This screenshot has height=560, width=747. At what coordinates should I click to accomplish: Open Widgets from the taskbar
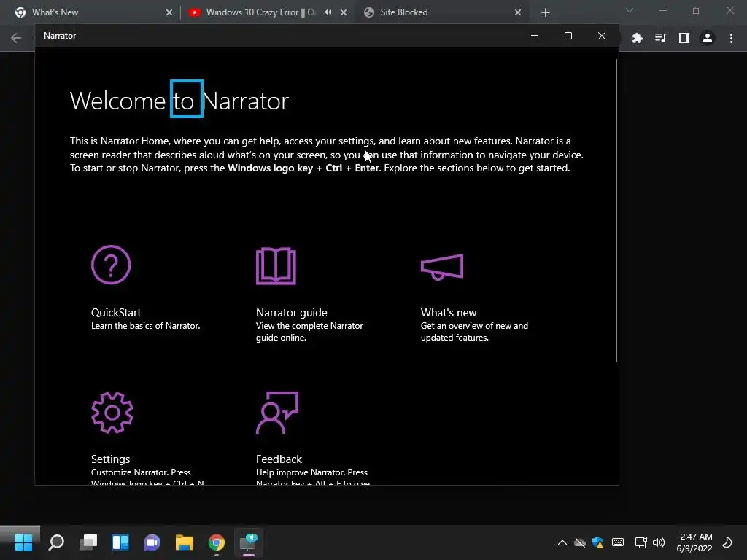[x=120, y=542]
